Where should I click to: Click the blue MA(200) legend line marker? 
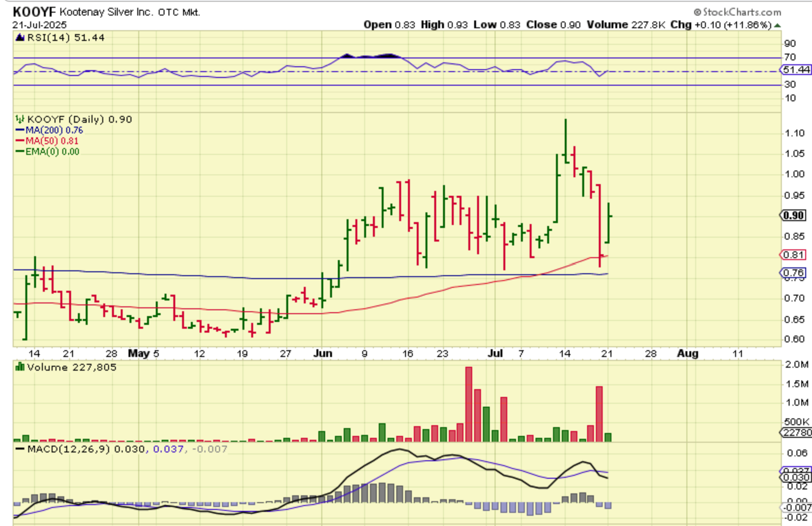coord(20,130)
